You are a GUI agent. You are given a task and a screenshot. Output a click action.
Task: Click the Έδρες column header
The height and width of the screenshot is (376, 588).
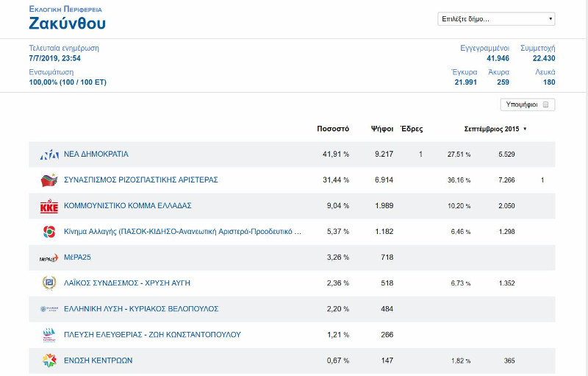(x=412, y=129)
